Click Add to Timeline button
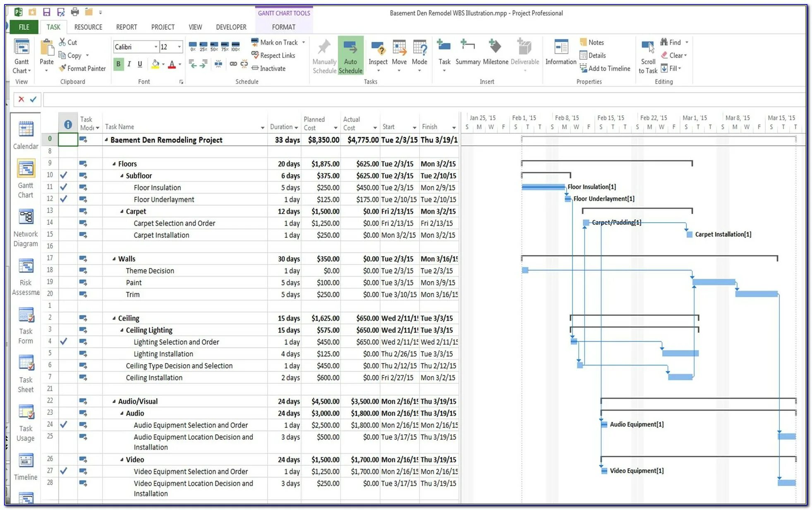 click(605, 68)
